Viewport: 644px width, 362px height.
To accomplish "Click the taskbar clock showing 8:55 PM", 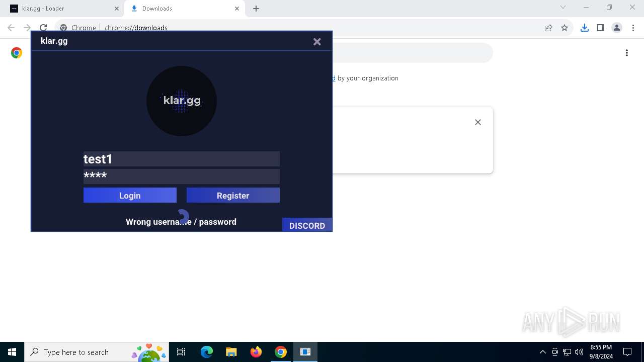I will 601,352.
